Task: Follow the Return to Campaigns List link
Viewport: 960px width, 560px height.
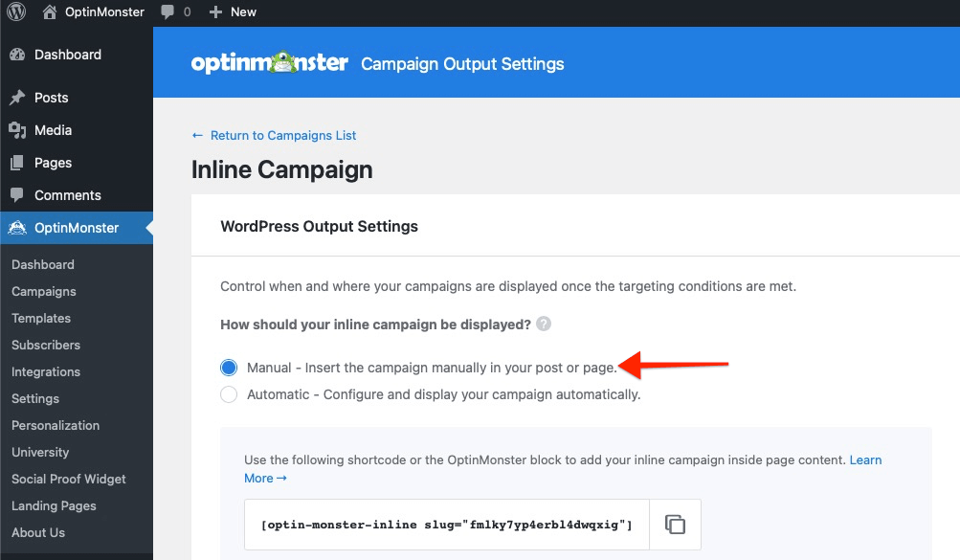Action: coord(274,135)
